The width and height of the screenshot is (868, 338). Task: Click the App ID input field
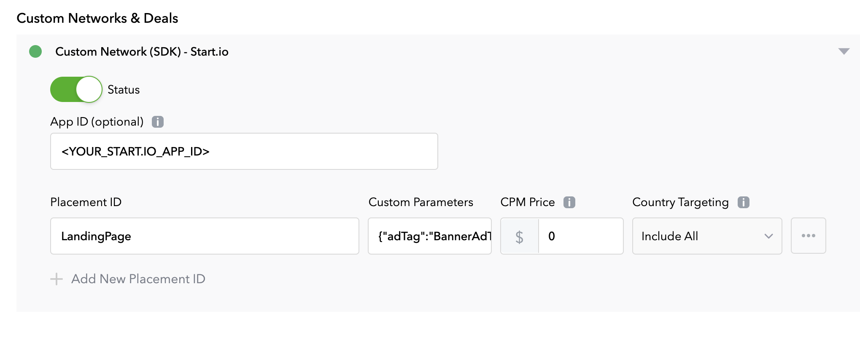(x=244, y=151)
